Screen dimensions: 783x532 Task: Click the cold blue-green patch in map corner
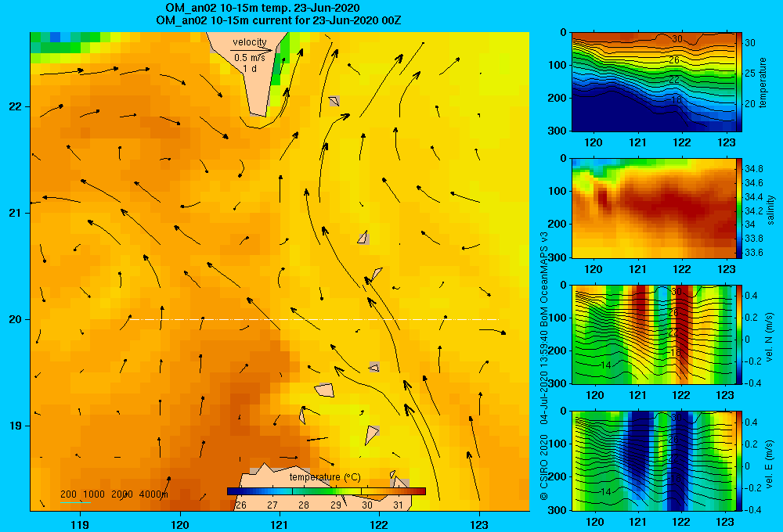65,43
